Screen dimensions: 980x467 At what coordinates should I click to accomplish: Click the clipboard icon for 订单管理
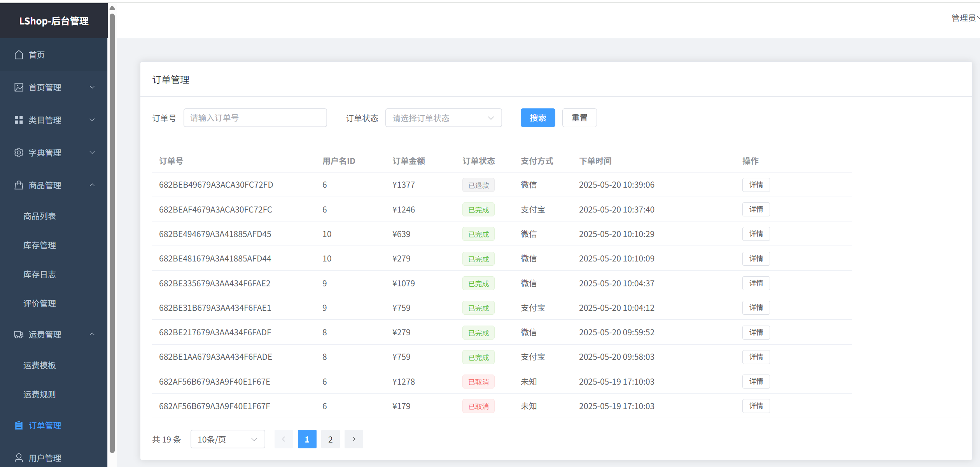tap(19, 425)
